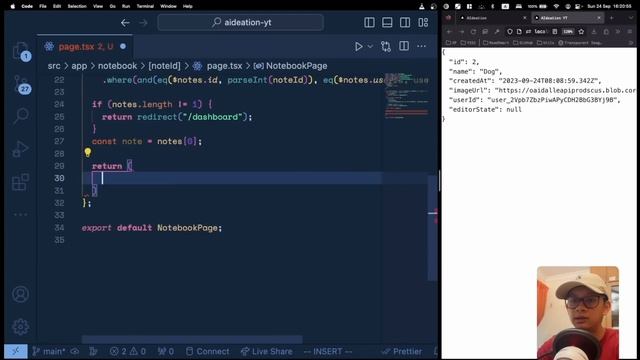The image size is (640, 360).
Task: Click breadcrumb 'app'
Action: coord(79,66)
